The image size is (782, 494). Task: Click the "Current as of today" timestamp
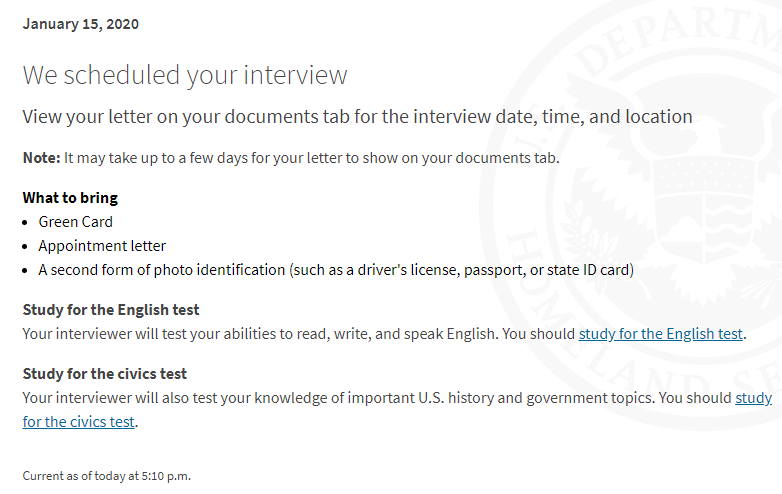(106, 476)
